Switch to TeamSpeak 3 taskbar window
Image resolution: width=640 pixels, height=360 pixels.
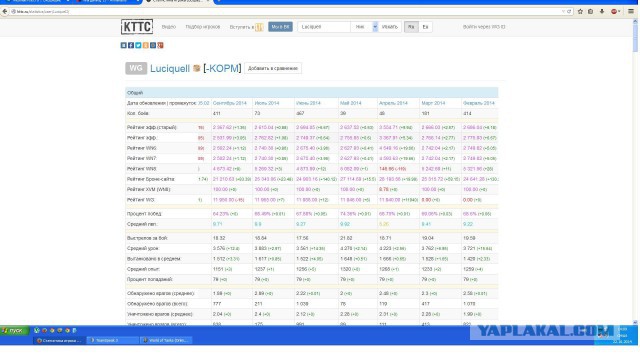[112, 340]
